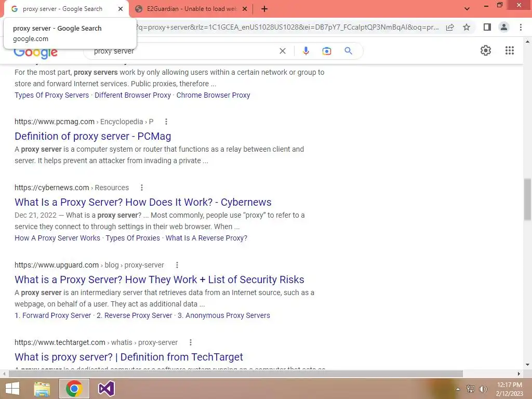This screenshot has height=399, width=532.
Task: Show hidden system tray icons
Action: click(458, 389)
